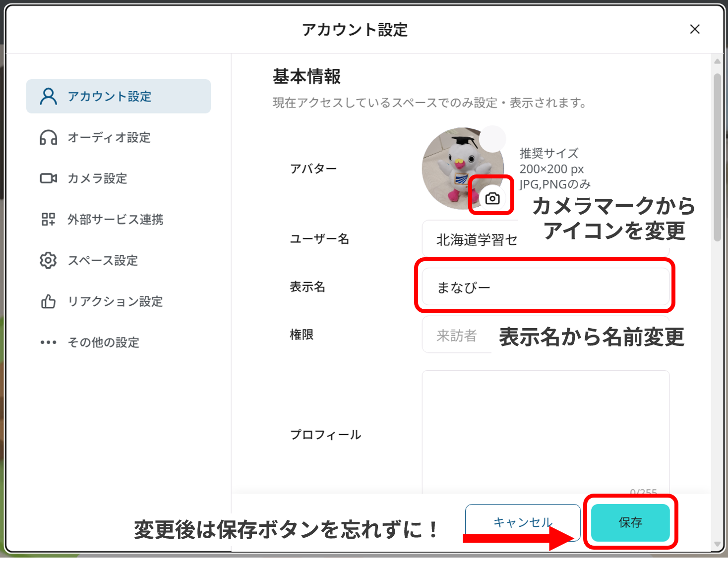Click the プロフィール label
Viewport: 728px width, 564px height.
326,435
